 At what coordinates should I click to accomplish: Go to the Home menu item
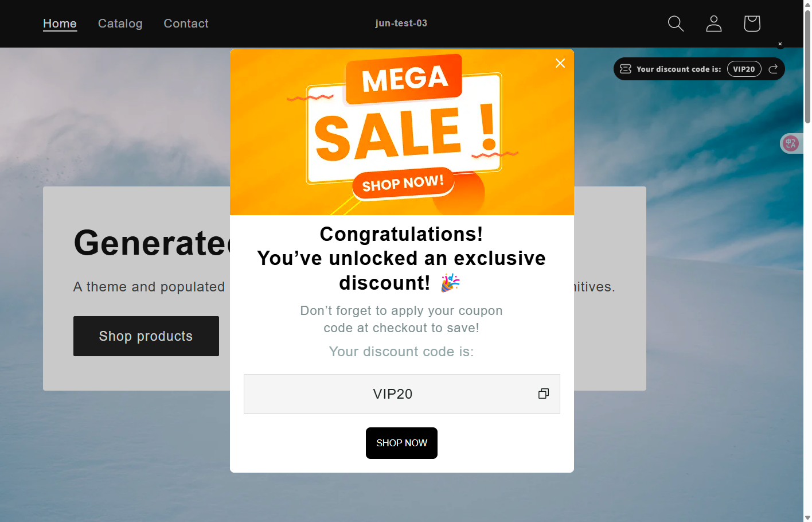pos(60,24)
